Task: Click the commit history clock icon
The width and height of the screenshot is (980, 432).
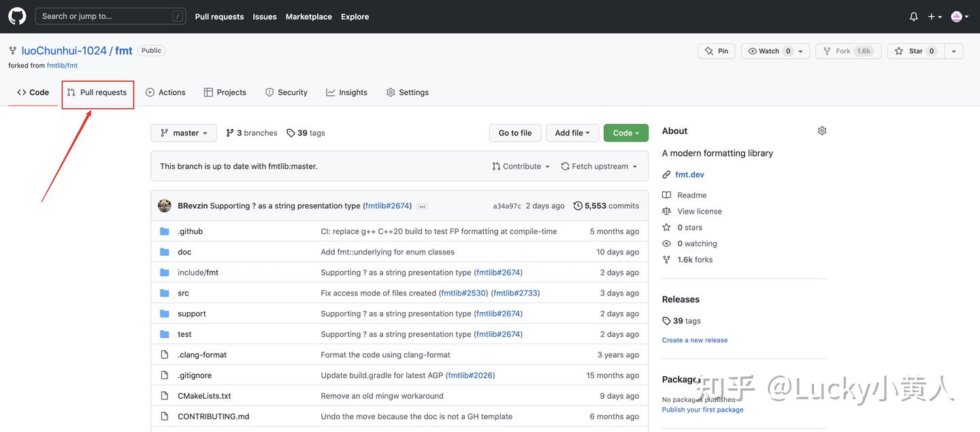Action: point(578,205)
